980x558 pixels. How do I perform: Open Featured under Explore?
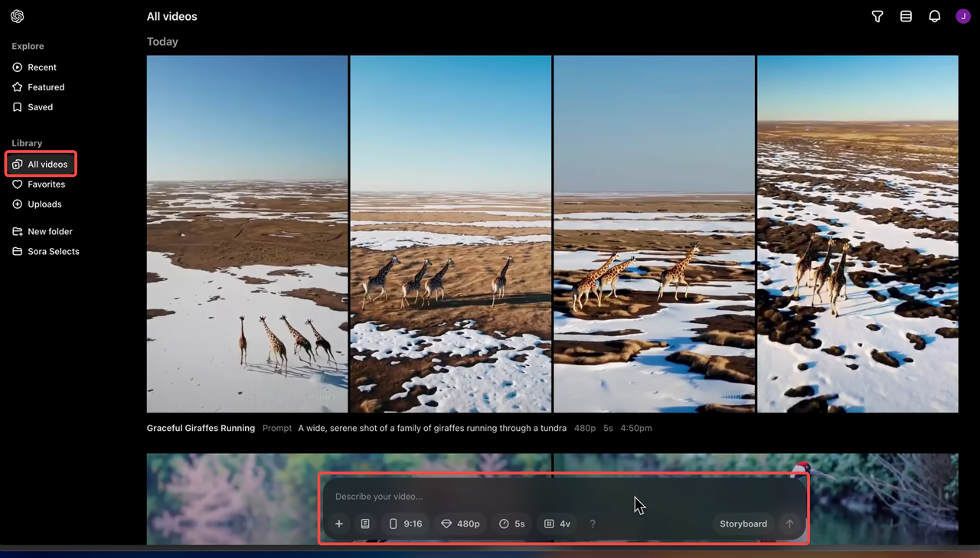pyautogui.click(x=44, y=86)
